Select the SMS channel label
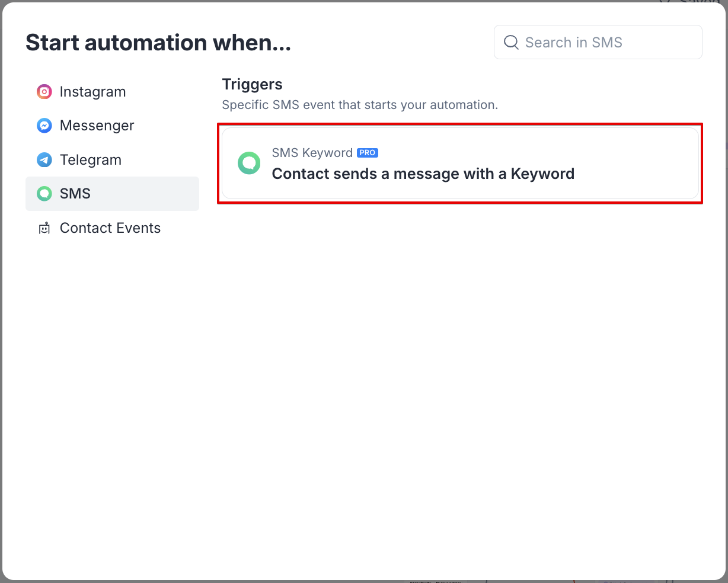This screenshot has height=583, width=728. [75, 194]
